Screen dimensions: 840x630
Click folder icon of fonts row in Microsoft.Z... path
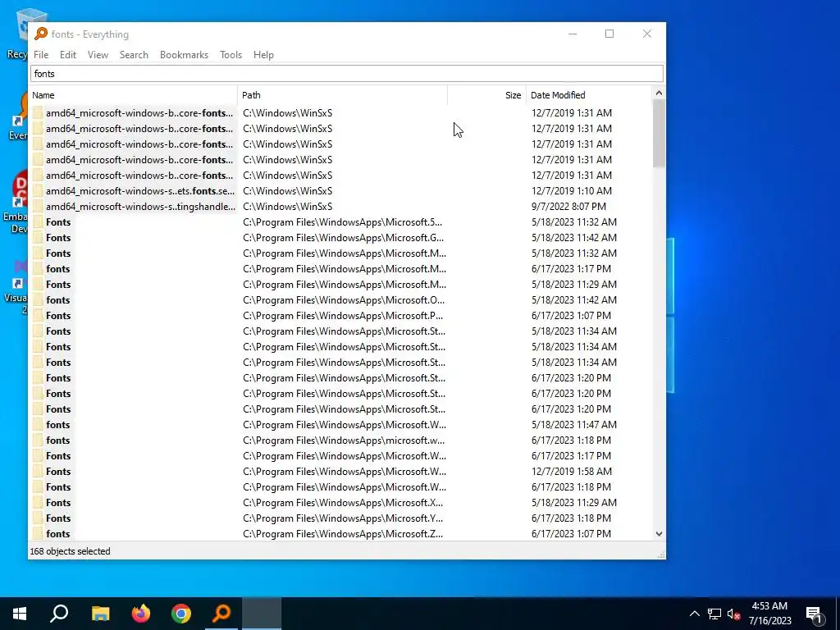pos(38,533)
